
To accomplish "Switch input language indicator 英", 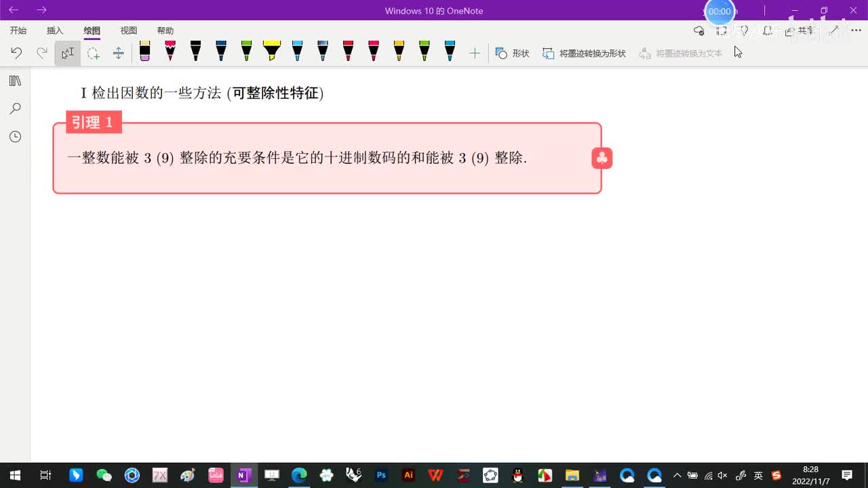I will click(758, 475).
